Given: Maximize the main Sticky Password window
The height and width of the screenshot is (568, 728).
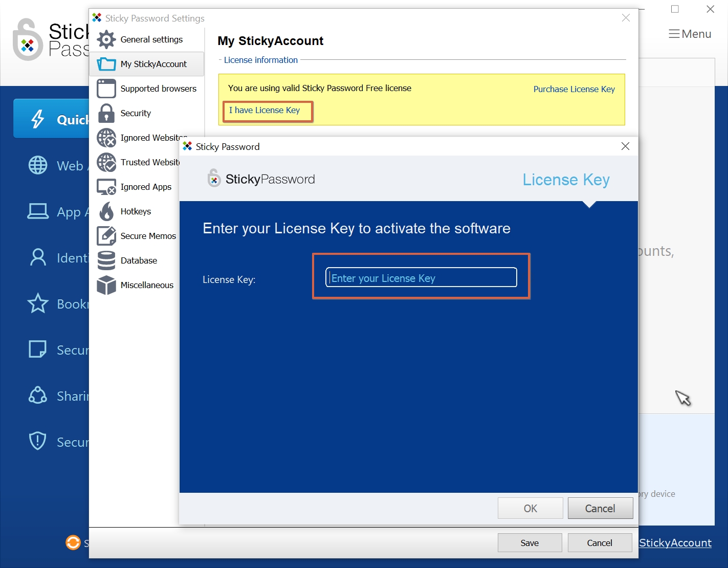Looking at the screenshot, I should coord(675,9).
